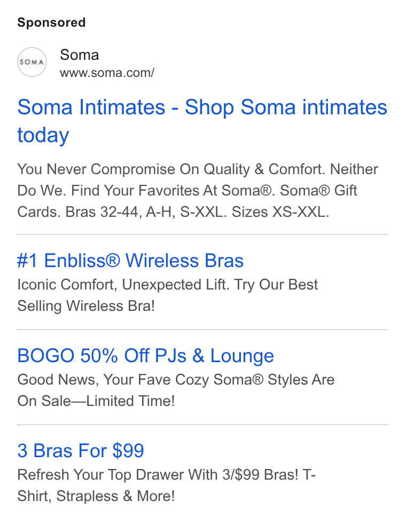Click the Sponsored label
The image size is (406, 532).
(x=52, y=22)
